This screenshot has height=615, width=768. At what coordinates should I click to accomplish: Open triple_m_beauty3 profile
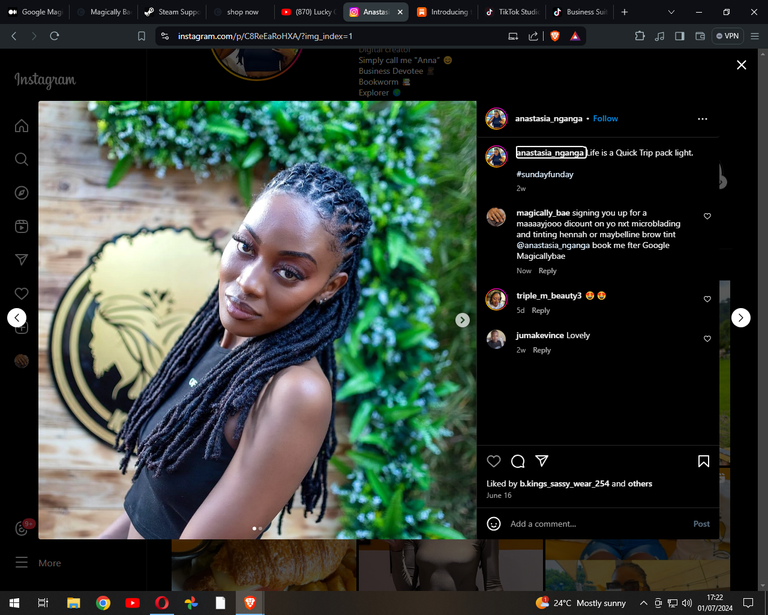(x=549, y=296)
